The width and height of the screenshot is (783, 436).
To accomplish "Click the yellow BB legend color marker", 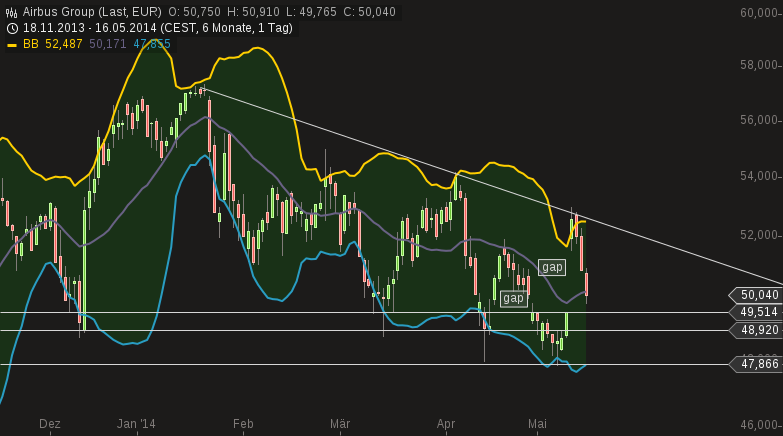I will coord(11,45).
